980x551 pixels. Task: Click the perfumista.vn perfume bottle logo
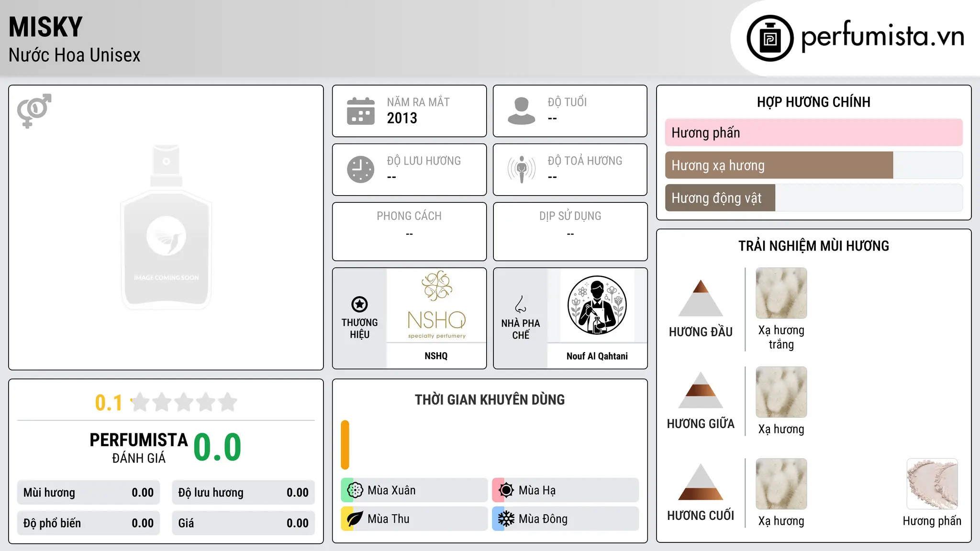770,38
